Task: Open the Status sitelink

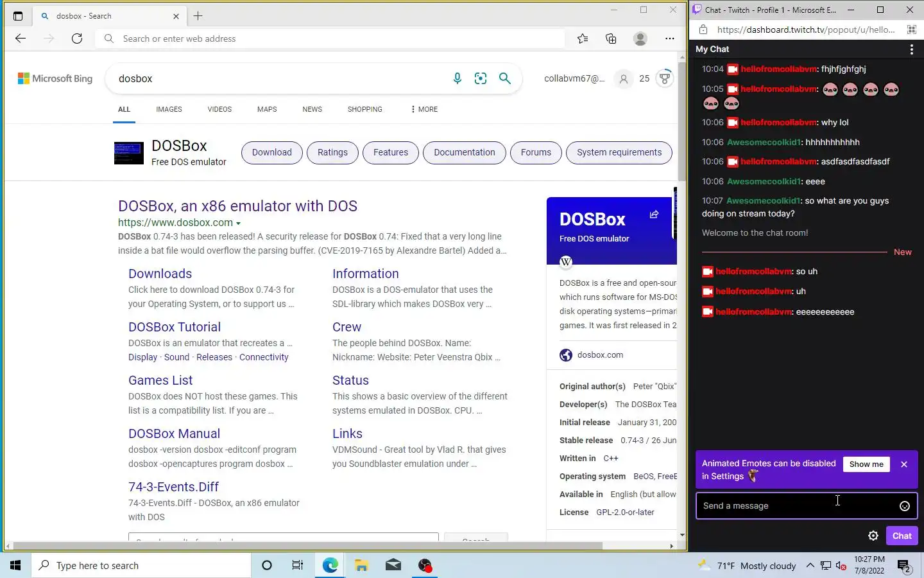Action: coord(350,380)
